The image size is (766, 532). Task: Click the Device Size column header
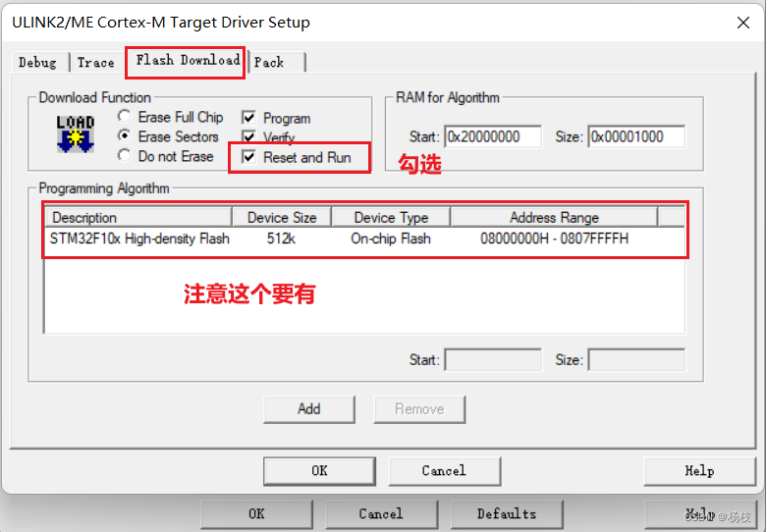coord(282,217)
